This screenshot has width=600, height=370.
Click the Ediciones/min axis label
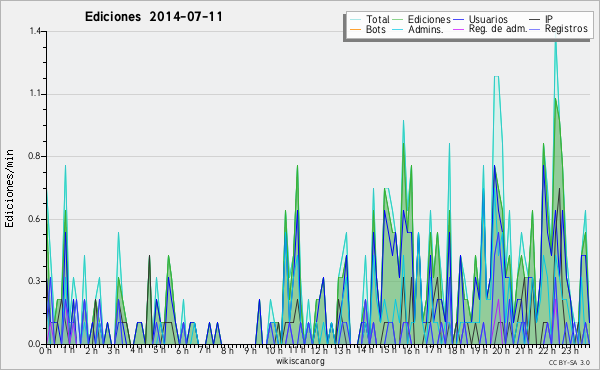(9, 188)
